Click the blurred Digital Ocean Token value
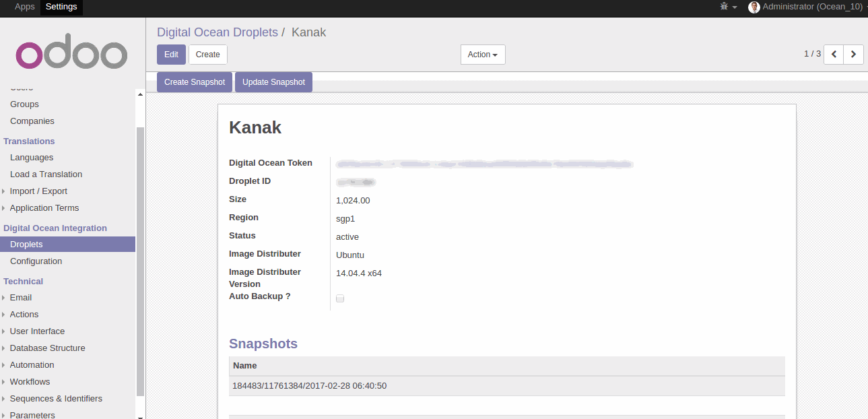Image resolution: width=868 pixels, height=419 pixels. (485, 164)
